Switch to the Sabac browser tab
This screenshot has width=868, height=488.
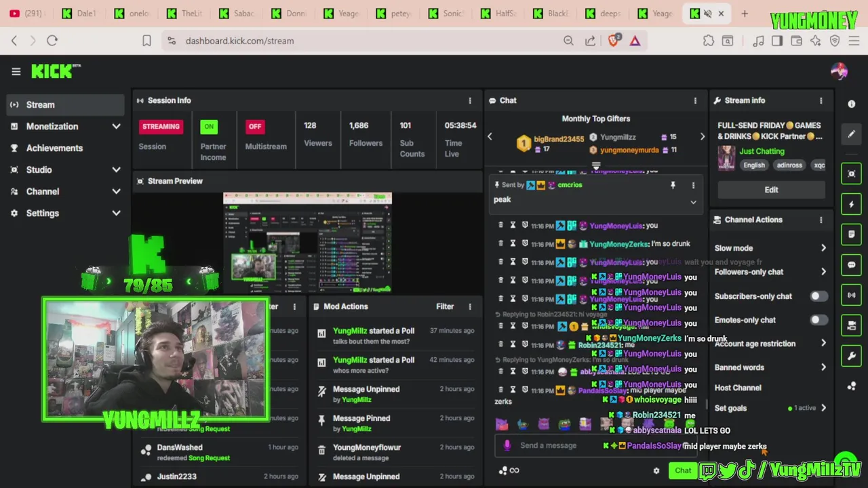click(237, 14)
